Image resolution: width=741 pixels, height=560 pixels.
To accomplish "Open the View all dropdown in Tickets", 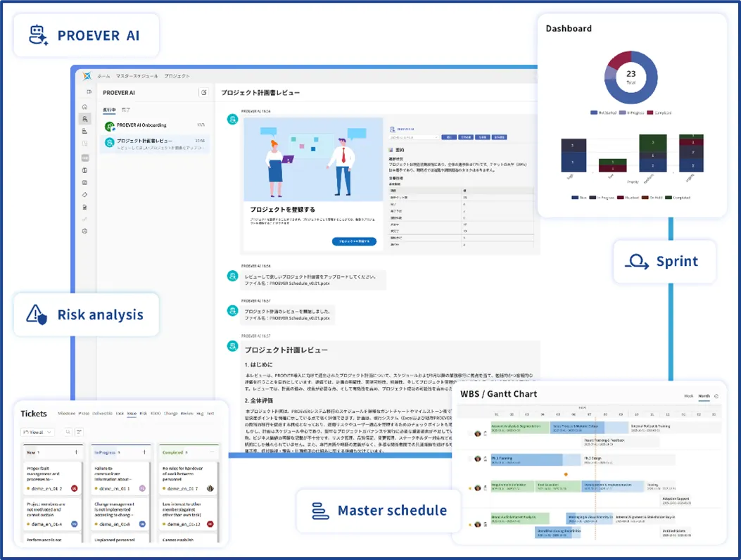I will click(37, 432).
